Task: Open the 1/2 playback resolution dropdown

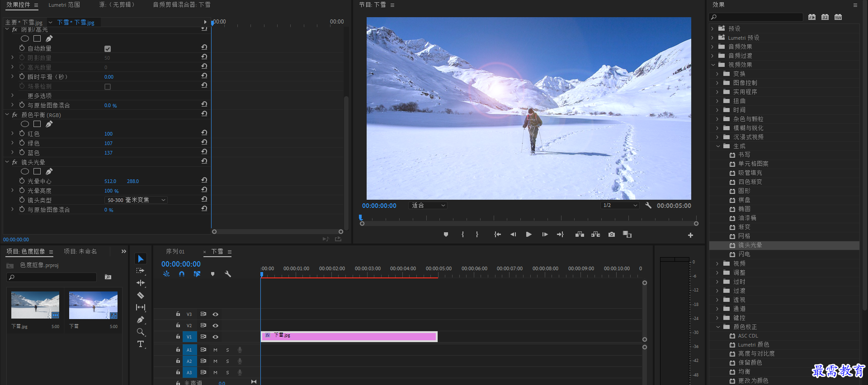Action: click(619, 205)
